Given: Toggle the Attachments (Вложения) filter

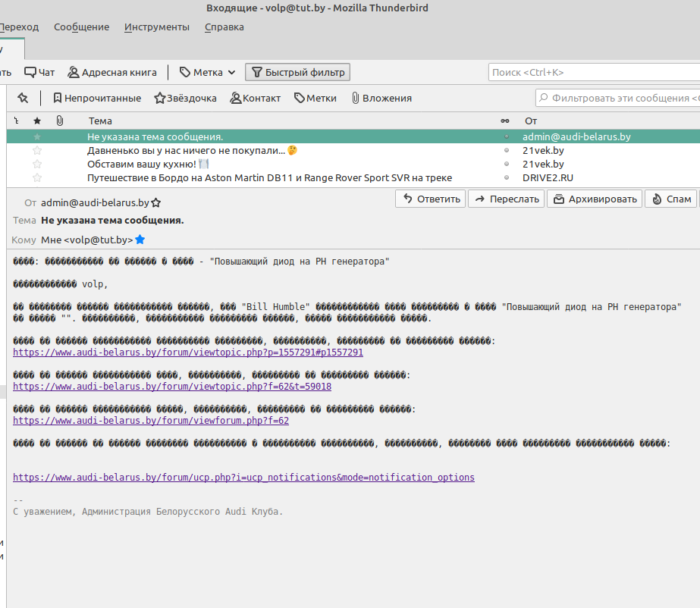Looking at the screenshot, I should (380, 98).
